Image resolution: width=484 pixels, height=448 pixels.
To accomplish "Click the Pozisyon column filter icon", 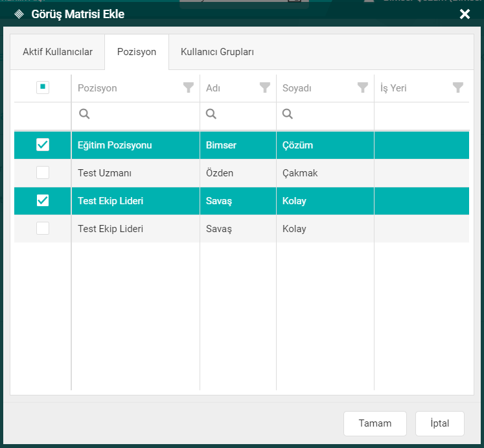I will pyautogui.click(x=189, y=88).
